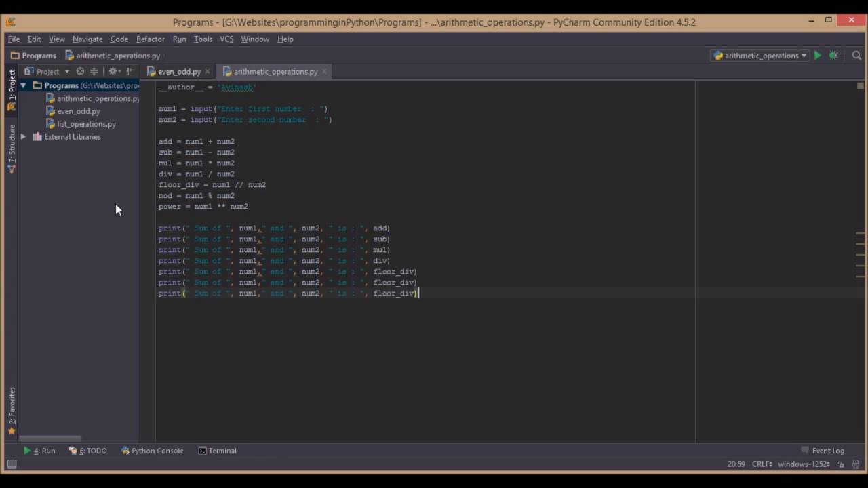Open run configuration dropdown arithmetic_operations

759,56
